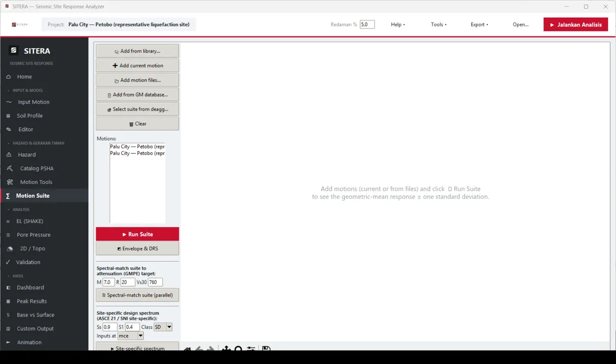Image resolution: width=616 pixels, height=364 pixels.
Task: Click the S1 value field
Action: pyautogui.click(x=132, y=327)
